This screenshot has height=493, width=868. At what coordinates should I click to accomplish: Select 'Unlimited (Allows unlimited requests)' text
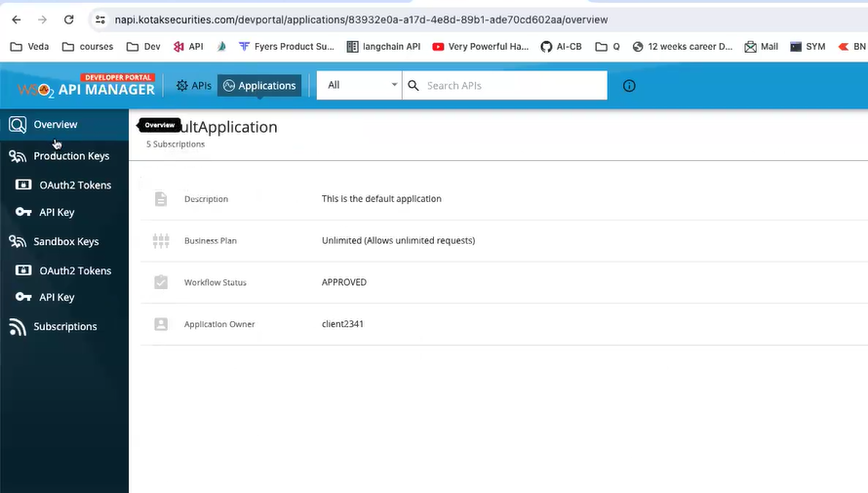coord(399,240)
